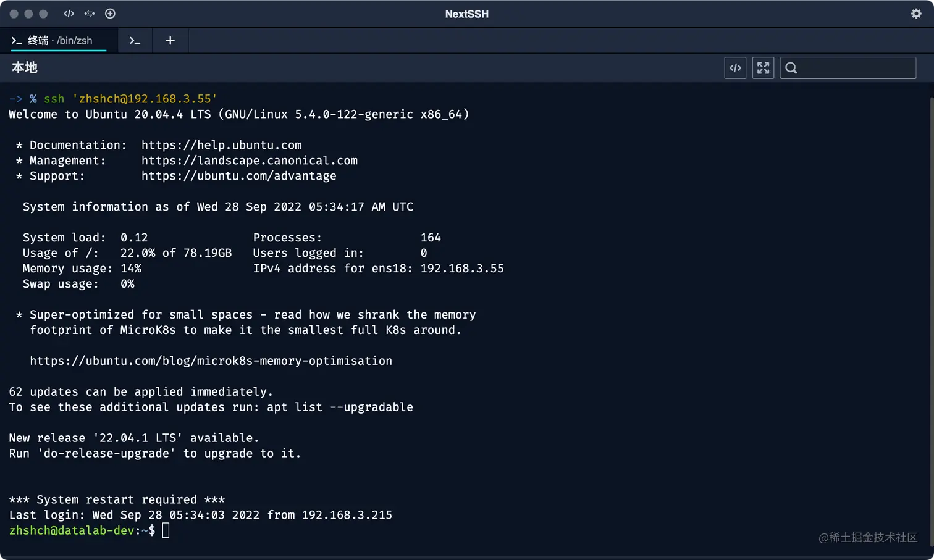Click the 本地 label
This screenshot has width=934, height=560.
coord(25,68)
